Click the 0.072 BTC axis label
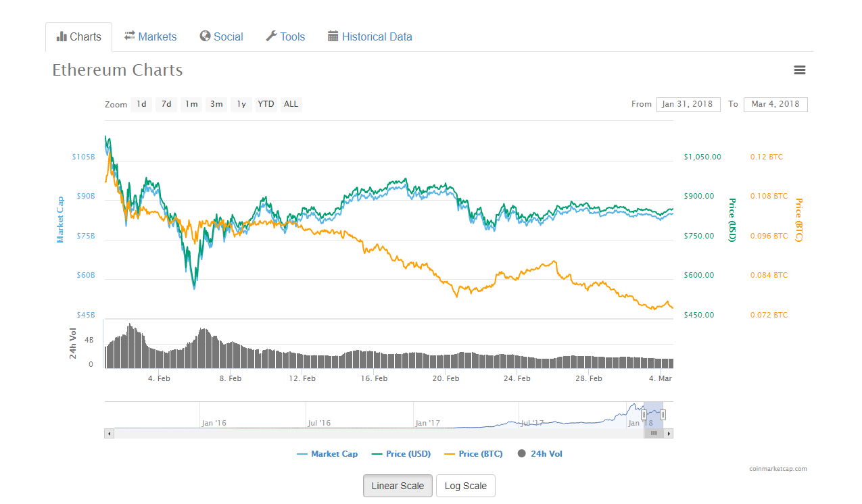This screenshot has height=504, width=862. (x=769, y=315)
